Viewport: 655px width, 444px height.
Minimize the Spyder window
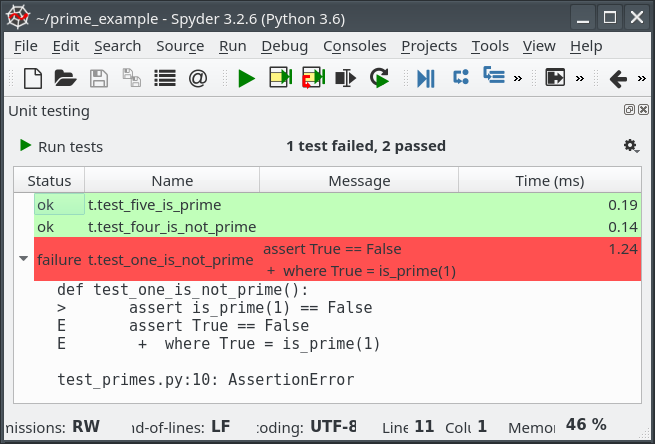point(583,18)
